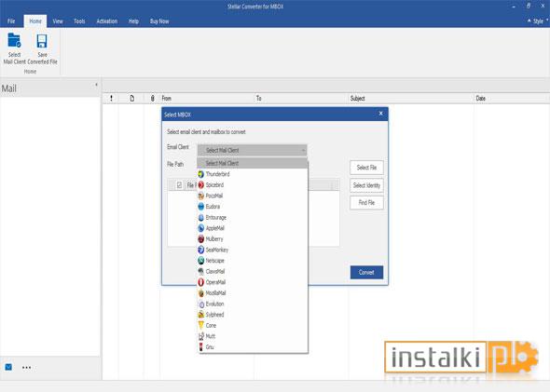Choose Entourage from the mail client list
550x392 pixels.
click(x=253, y=218)
